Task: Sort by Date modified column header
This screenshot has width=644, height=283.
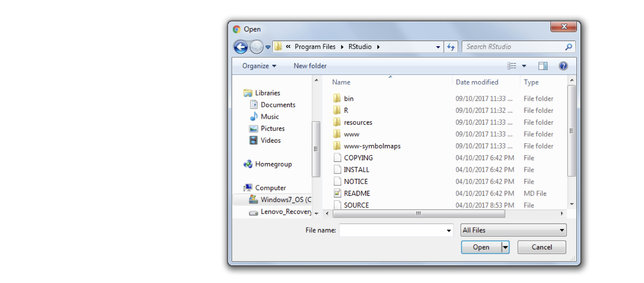Action: [477, 82]
